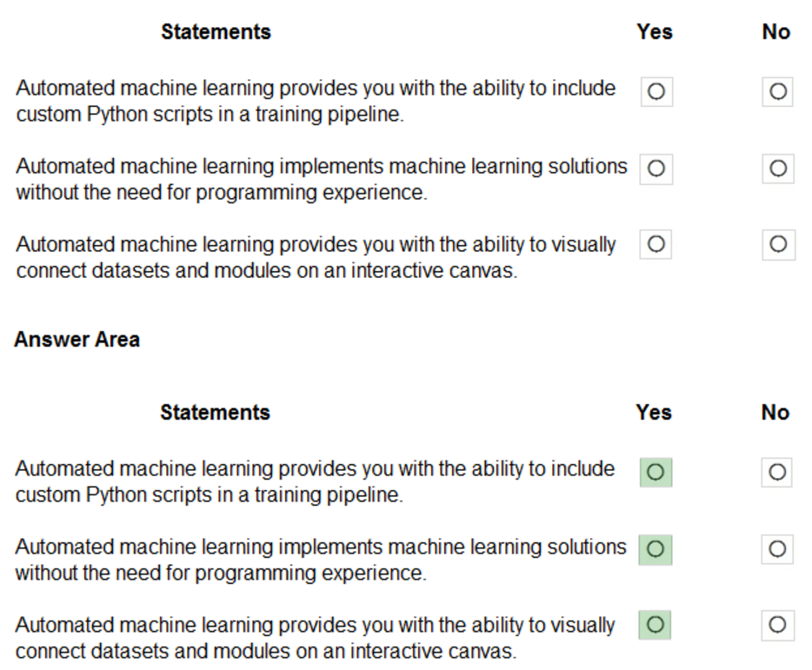Select No for custom Python scripts in upper question

point(777,91)
